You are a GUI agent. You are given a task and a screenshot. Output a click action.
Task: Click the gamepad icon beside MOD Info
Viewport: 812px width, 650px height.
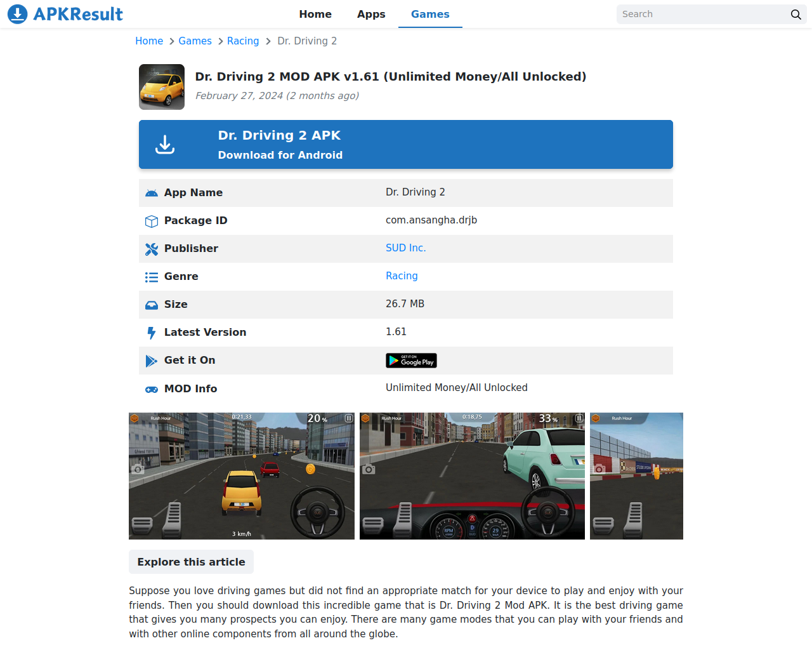pyautogui.click(x=152, y=389)
